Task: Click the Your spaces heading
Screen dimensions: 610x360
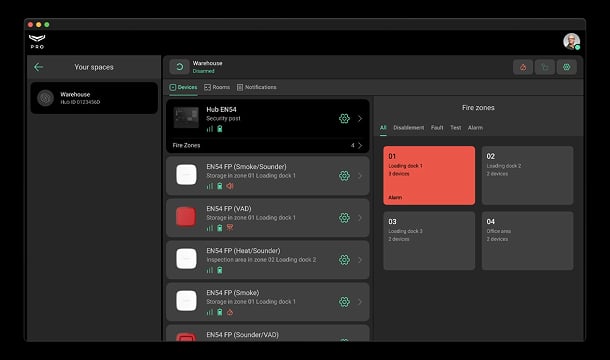Action: point(94,67)
